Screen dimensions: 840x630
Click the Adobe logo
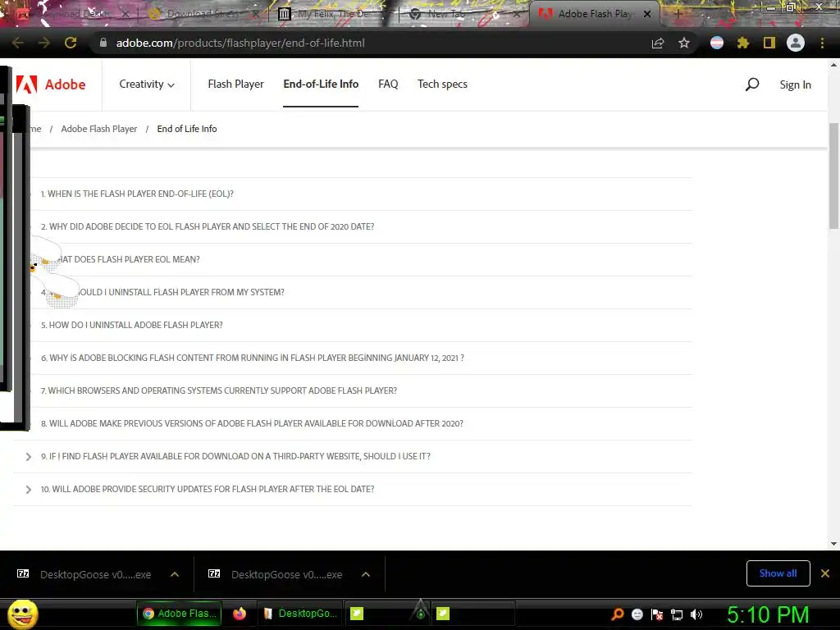(x=51, y=84)
